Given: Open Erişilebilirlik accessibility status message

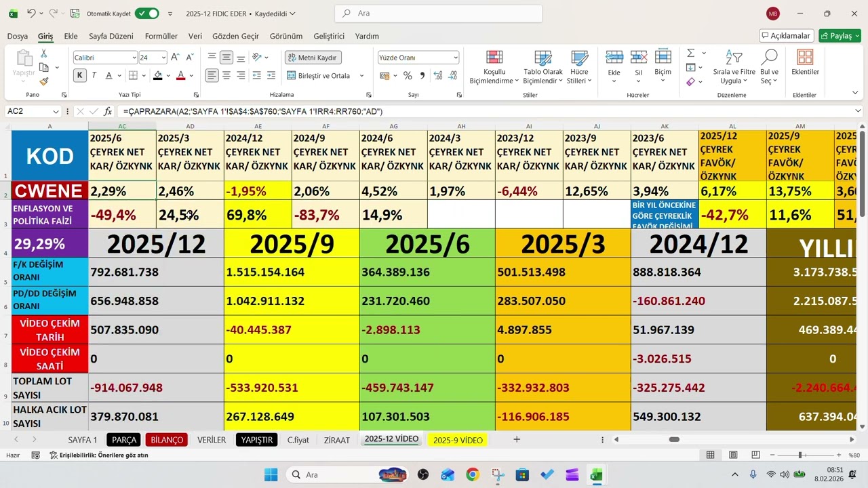Looking at the screenshot, I should (99, 455).
